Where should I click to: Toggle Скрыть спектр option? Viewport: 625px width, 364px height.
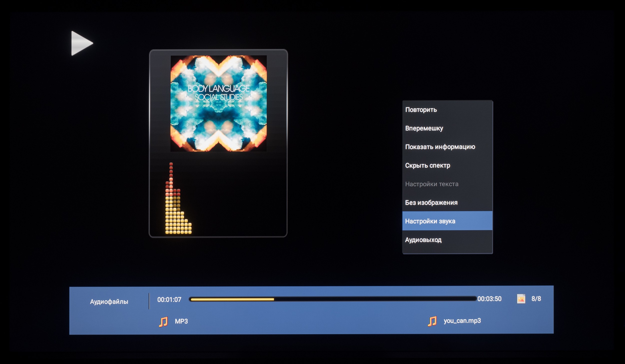coord(427,166)
